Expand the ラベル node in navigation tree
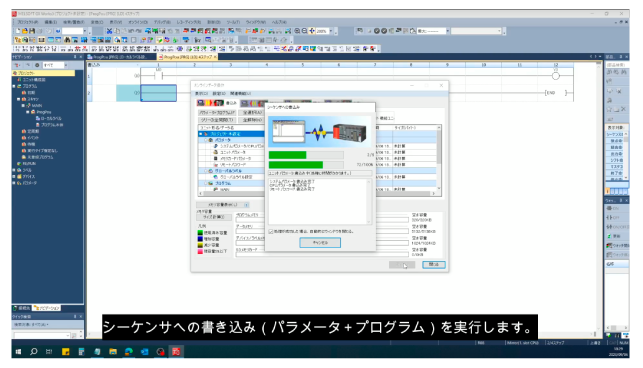Viewport: 643px width, 368px height. coord(14,170)
